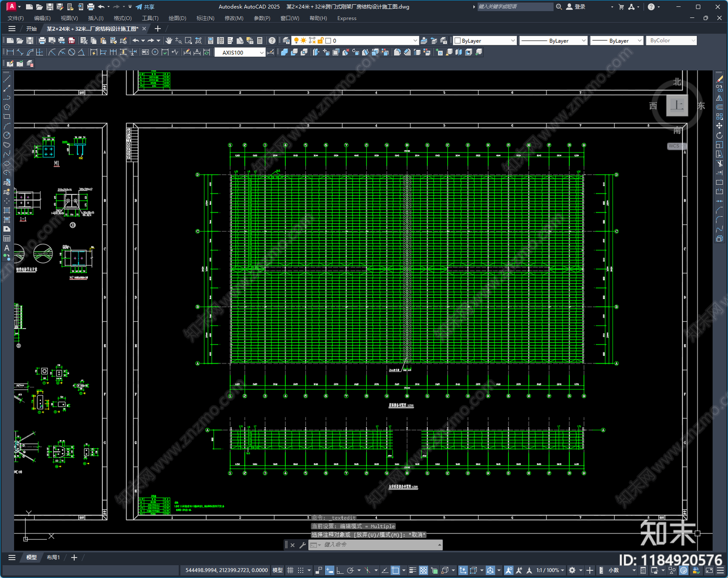Click the Pan hand icon
The width and height of the screenshot is (728, 578).
tap(169, 41)
